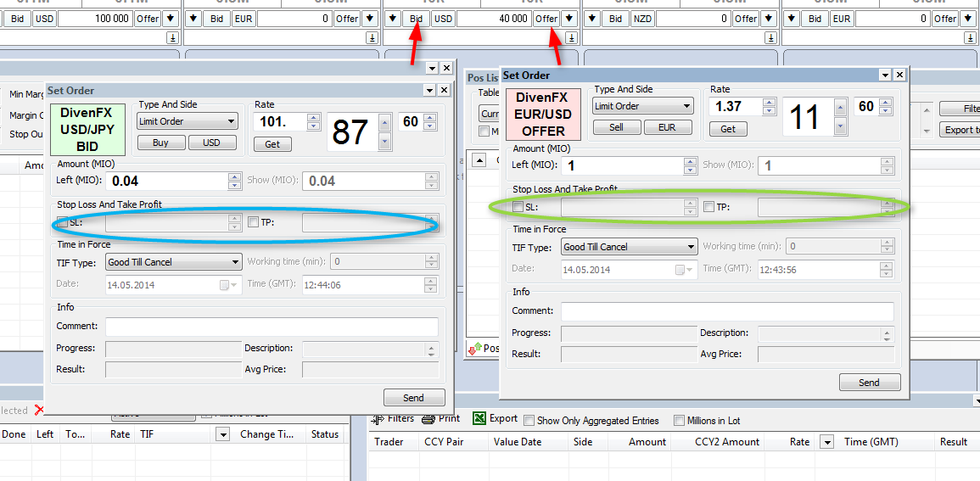Click Buy side button in USD/JPY order

pos(160,143)
